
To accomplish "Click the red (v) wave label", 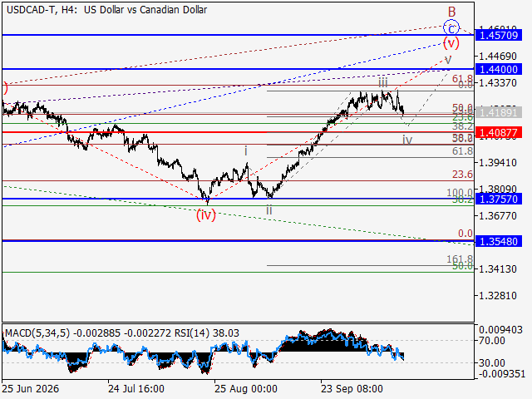I will [451, 43].
